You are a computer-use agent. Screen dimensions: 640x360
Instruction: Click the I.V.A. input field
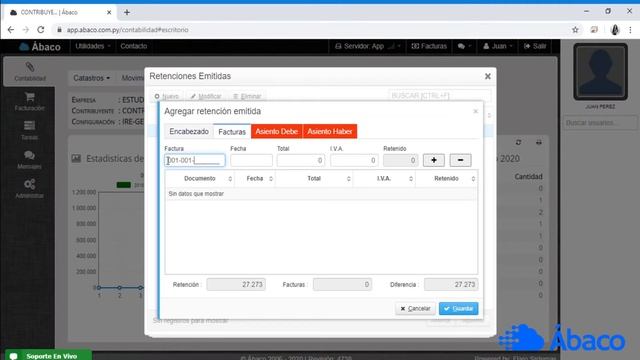click(x=354, y=160)
